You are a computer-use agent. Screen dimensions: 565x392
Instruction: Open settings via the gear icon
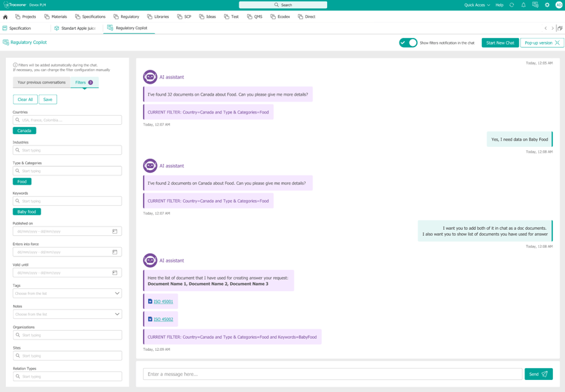pos(547,5)
